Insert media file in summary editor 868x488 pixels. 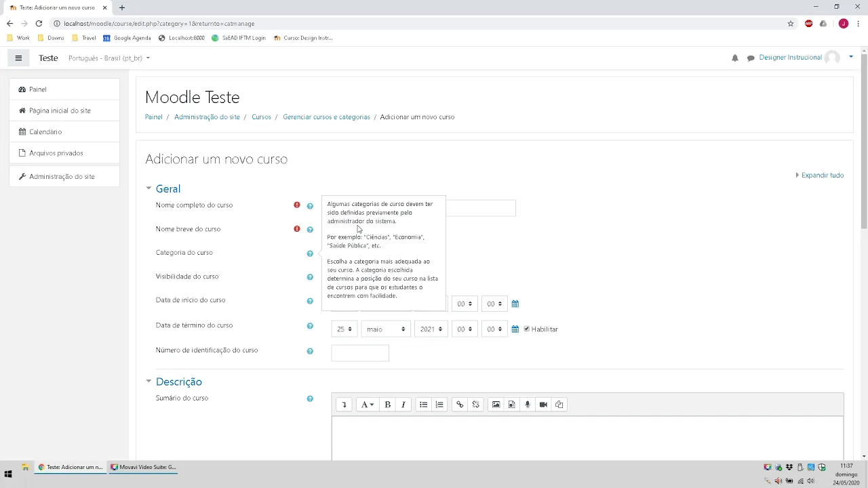point(512,405)
